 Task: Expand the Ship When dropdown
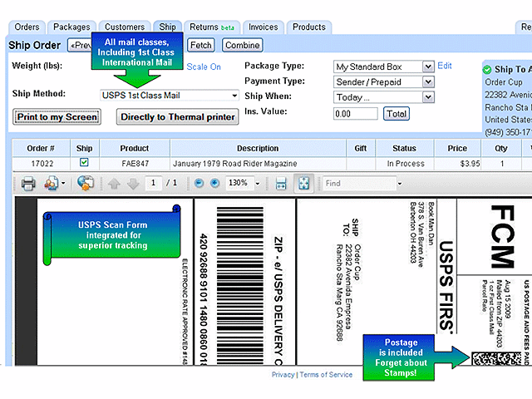click(x=428, y=96)
